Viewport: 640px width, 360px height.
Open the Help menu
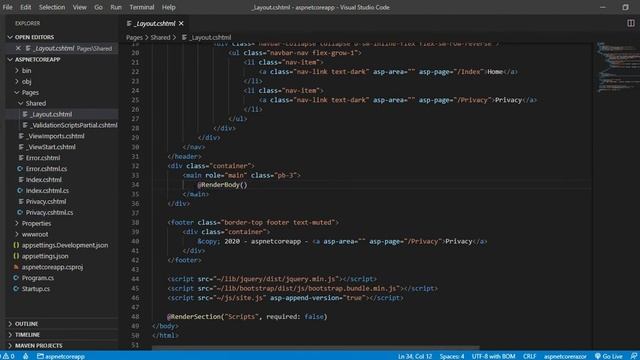coord(169,7)
